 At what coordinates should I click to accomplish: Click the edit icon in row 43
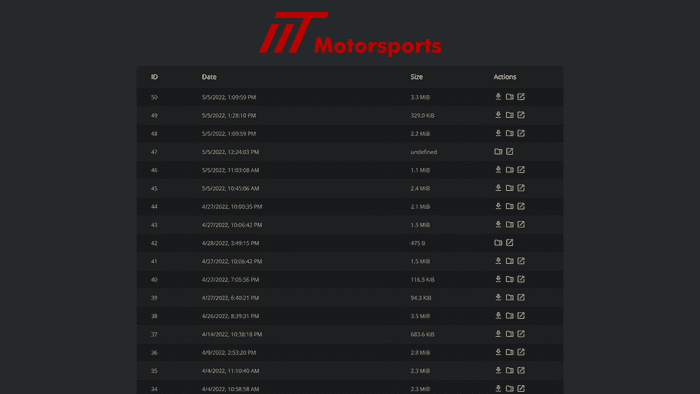[x=521, y=224]
